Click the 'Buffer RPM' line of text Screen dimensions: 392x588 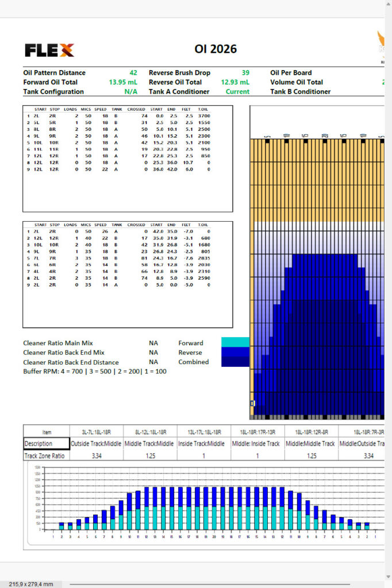point(95,372)
